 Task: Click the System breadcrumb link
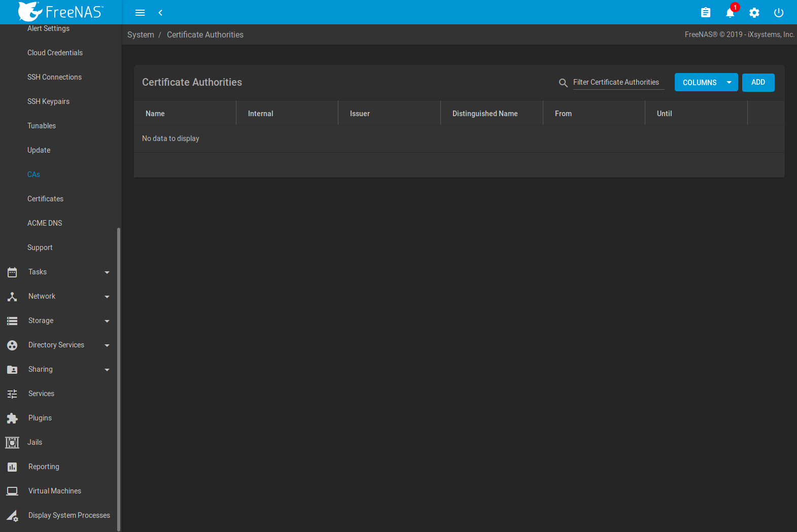point(141,34)
